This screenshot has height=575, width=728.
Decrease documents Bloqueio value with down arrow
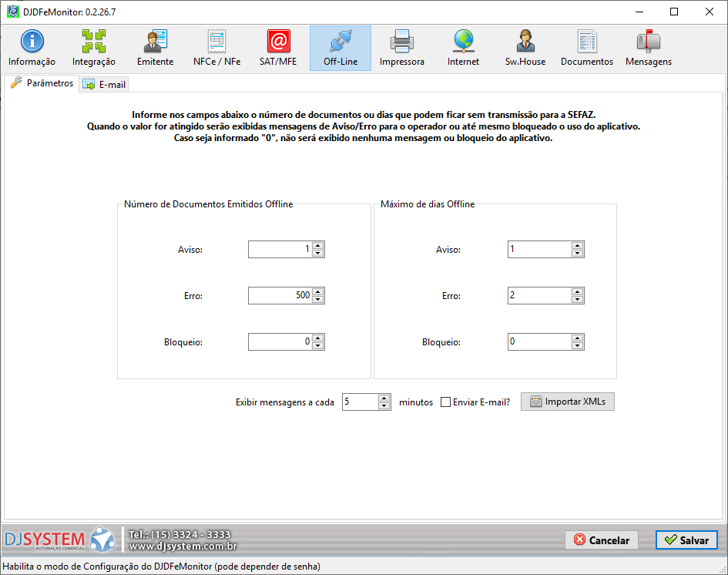pyautogui.click(x=318, y=345)
